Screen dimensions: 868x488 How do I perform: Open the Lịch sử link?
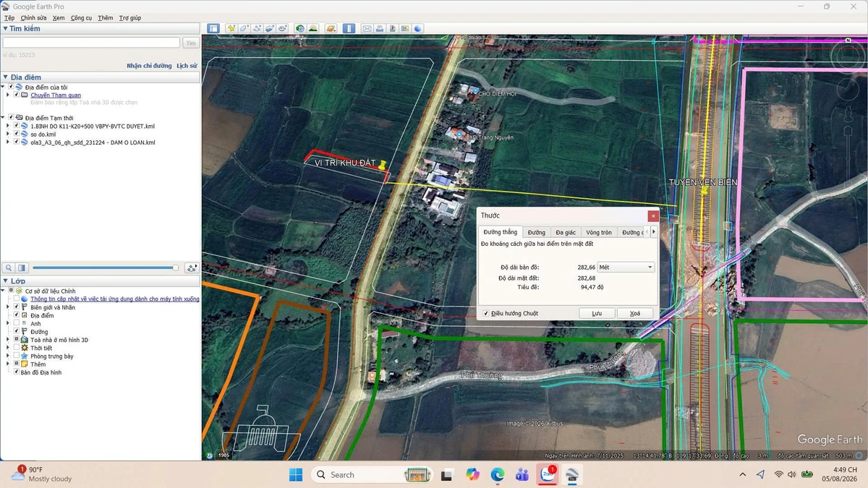(187, 66)
